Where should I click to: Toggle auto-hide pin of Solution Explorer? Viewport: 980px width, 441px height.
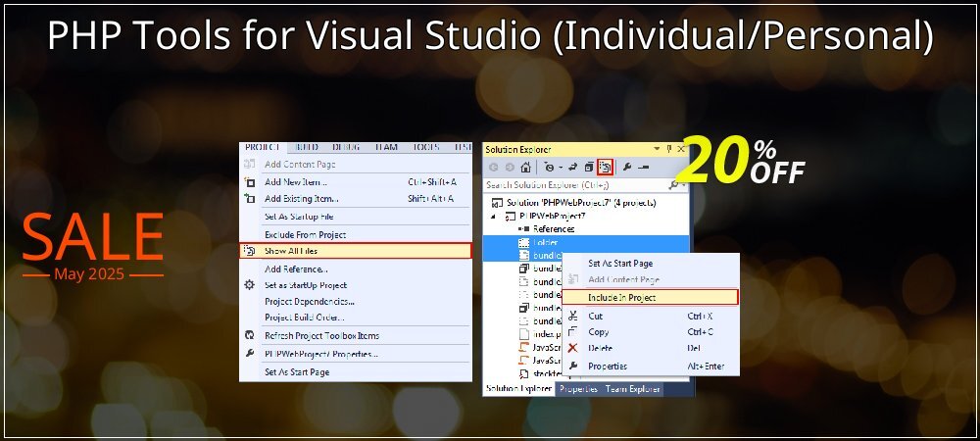click(668, 149)
